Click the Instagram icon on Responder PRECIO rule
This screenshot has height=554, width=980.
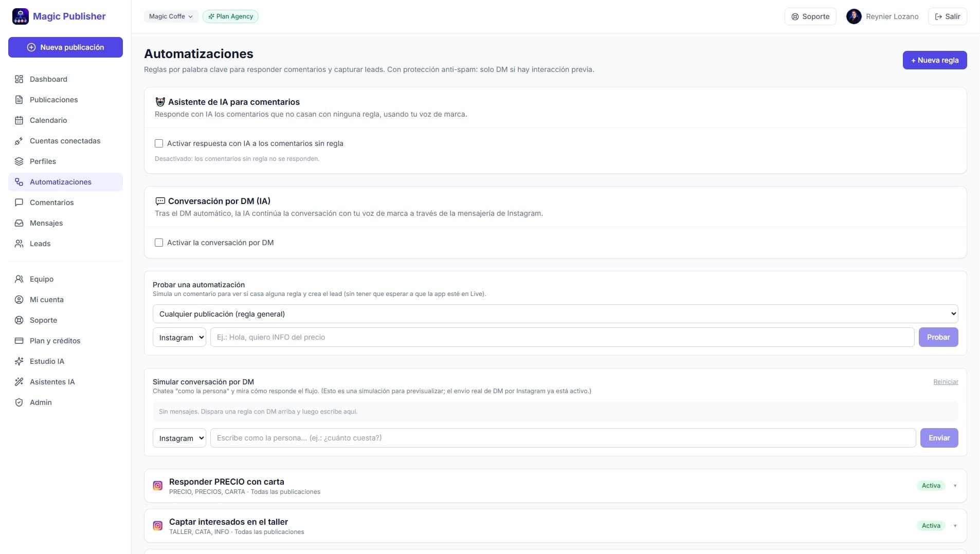pos(158,486)
